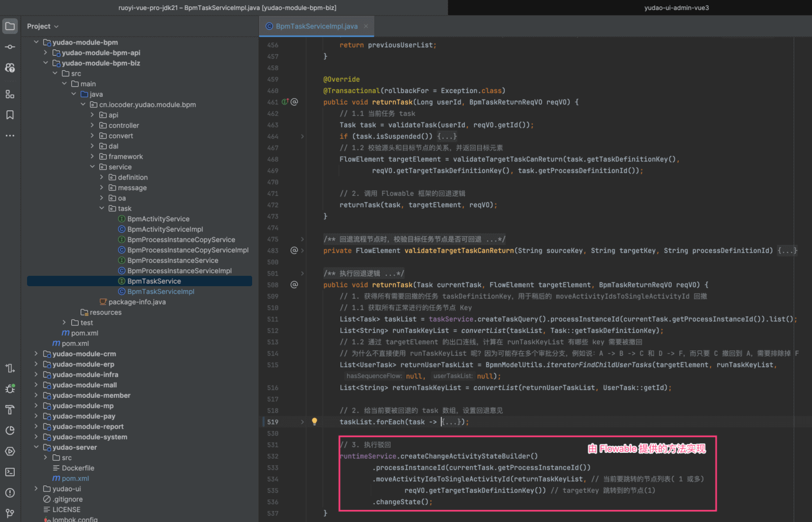Open the Bookmarks tool window

(10, 115)
